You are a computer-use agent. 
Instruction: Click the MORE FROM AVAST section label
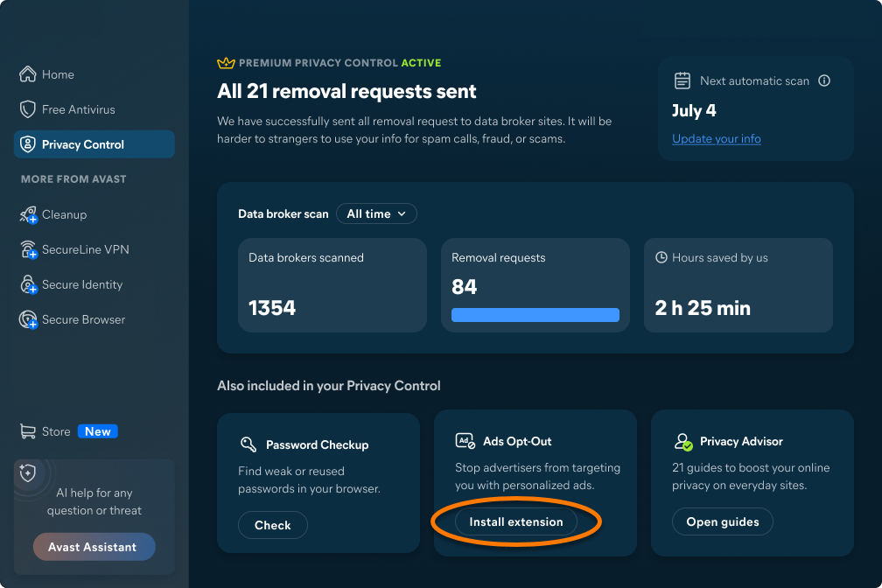pos(73,178)
